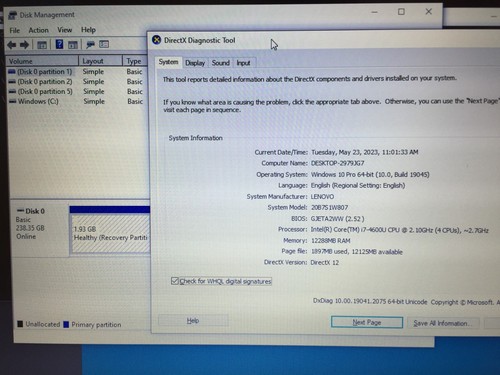This screenshot has width=500, height=375.
Task: Click the DirectX Diagnostic Tool title icon
Action: pos(156,40)
